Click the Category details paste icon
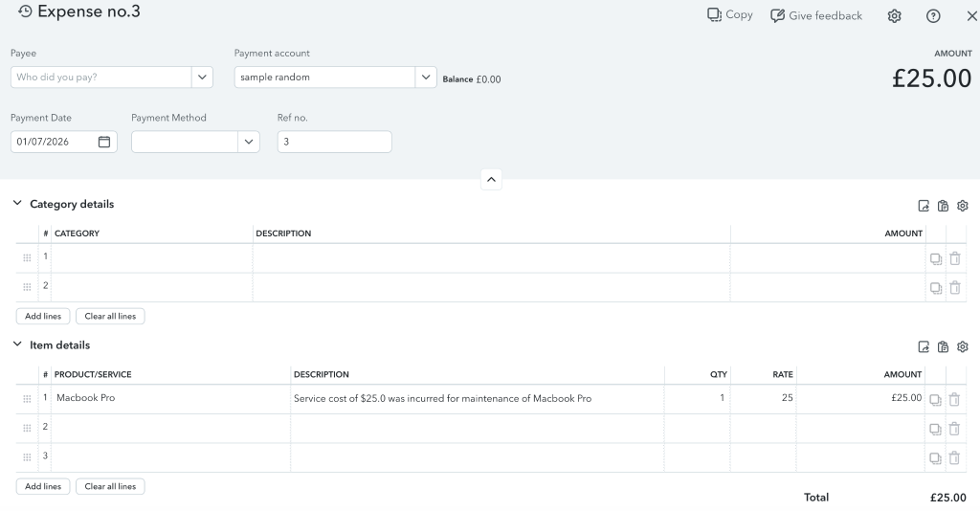Screen dimensions: 980x511 (943, 206)
